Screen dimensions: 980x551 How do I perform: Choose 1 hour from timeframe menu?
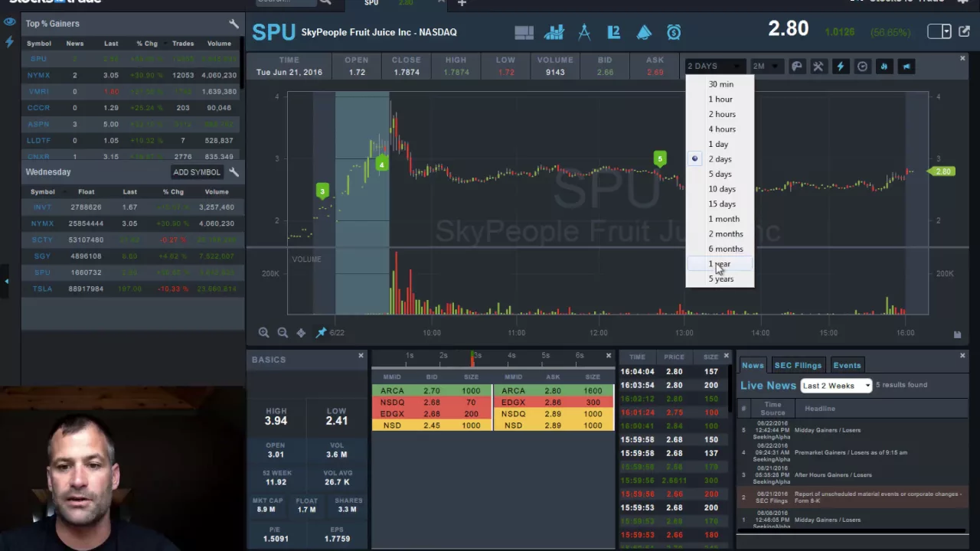tap(720, 99)
